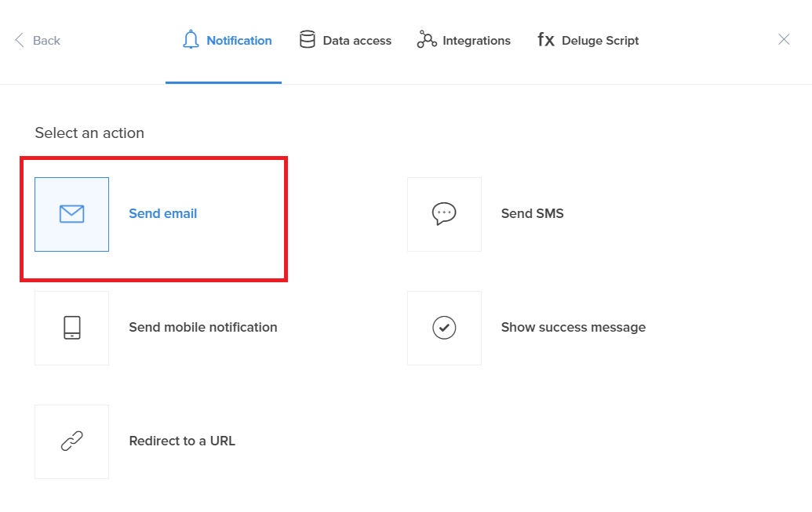Select the chain link Redirect icon
The height and width of the screenshot is (512, 812).
click(x=71, y=441)
